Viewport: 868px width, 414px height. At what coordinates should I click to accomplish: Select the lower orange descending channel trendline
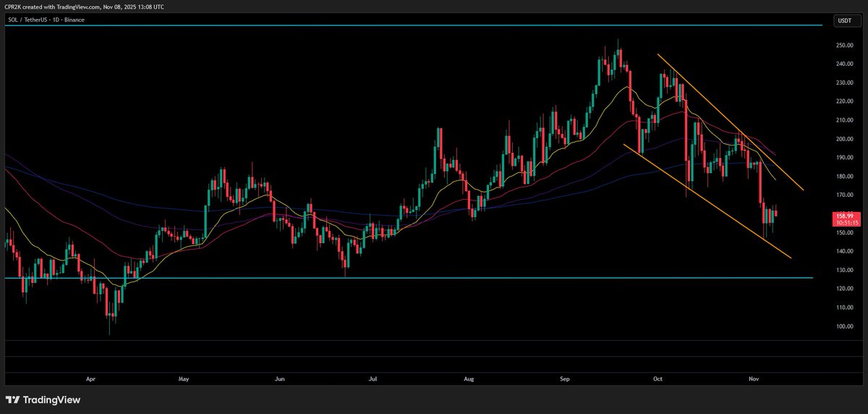pyautogui.click(x=707, y=200)
